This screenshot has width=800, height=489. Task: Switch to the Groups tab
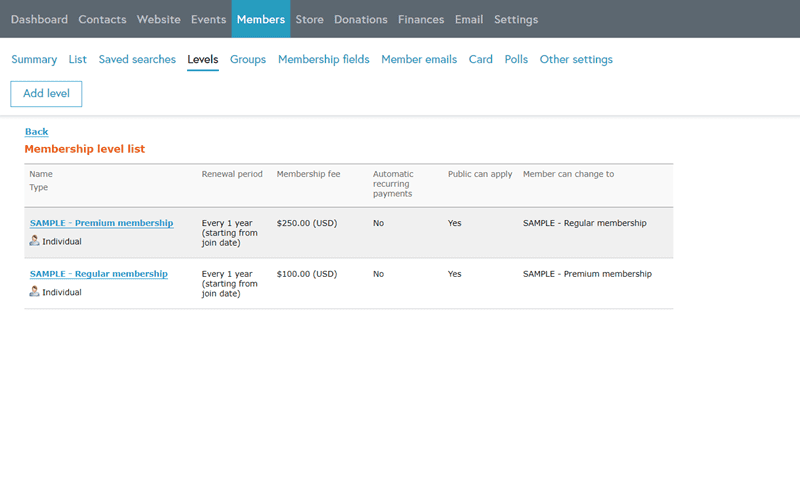[248, 59]
